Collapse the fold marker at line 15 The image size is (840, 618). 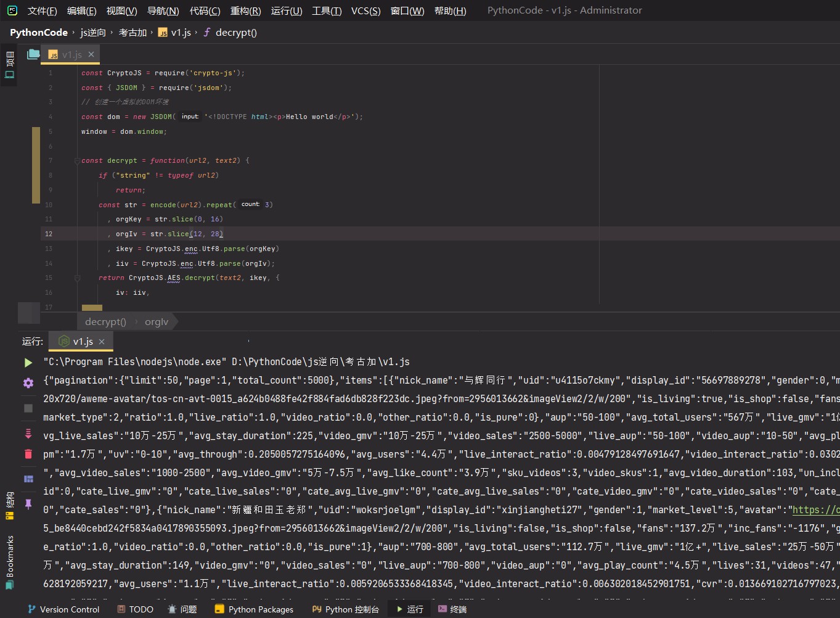click(77, 278)
